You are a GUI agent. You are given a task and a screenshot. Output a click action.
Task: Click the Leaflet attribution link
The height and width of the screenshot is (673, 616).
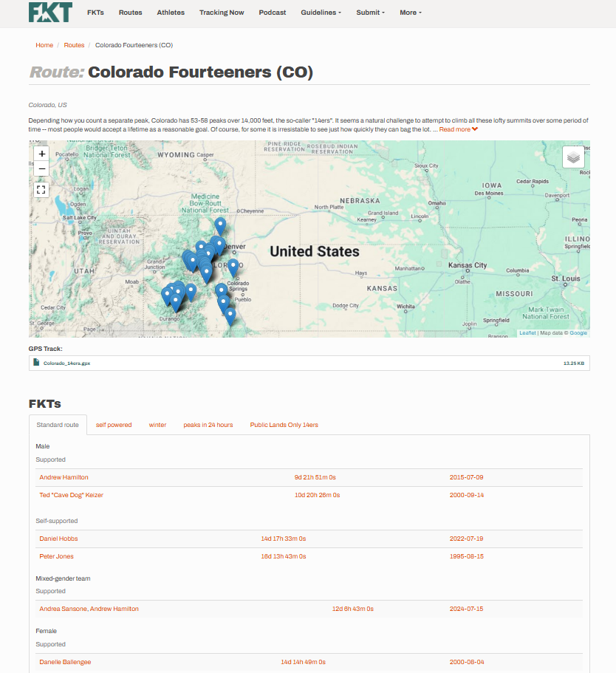[x=527, y=333]
